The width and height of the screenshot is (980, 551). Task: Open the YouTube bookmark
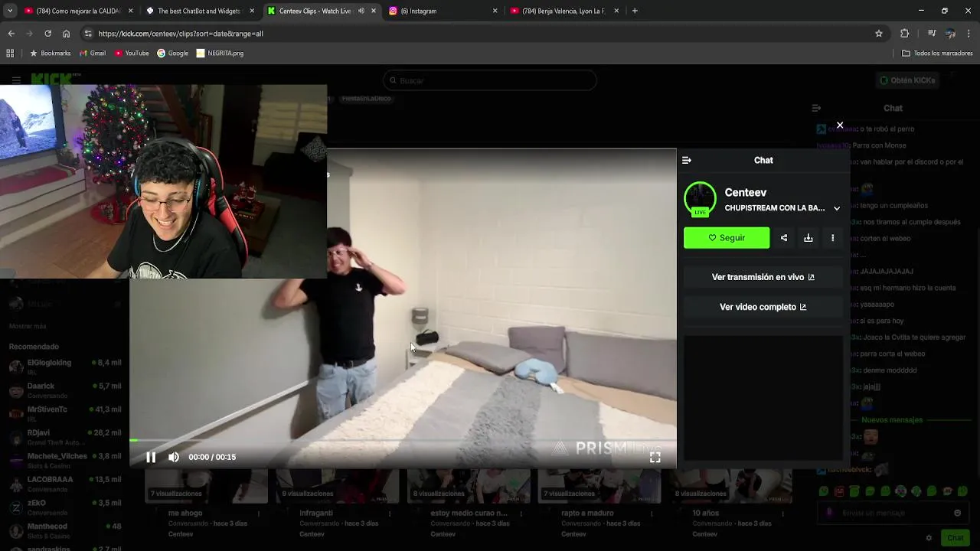click(x=132, y=54)
